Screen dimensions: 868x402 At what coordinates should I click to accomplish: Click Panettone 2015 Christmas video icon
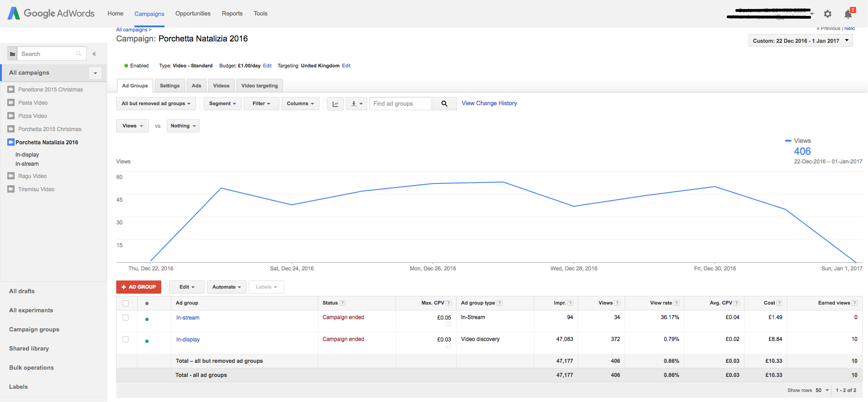11,89
